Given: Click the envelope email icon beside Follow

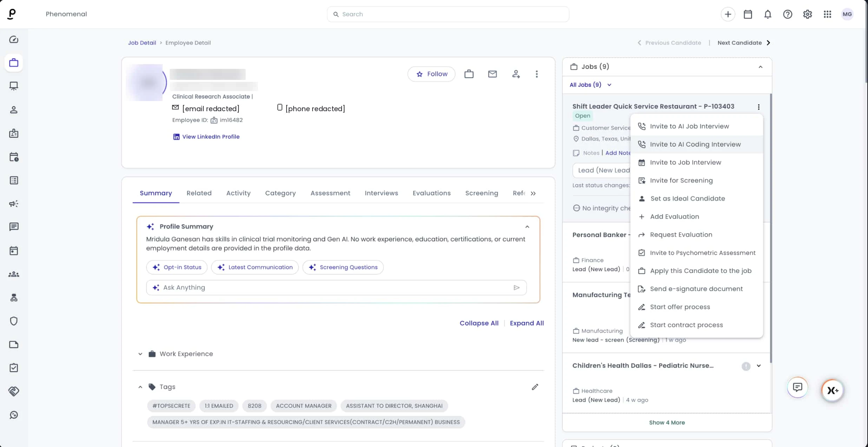Looking at the screenshot, I should pyautogui.click(x=492, y=74).
